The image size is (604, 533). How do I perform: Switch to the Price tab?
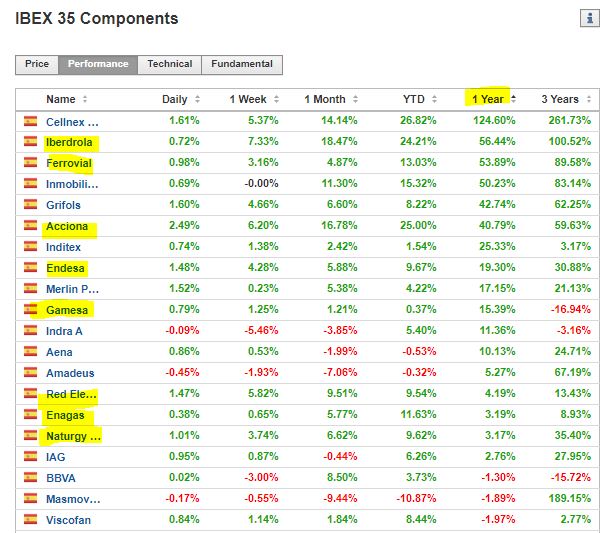(37, 64)
